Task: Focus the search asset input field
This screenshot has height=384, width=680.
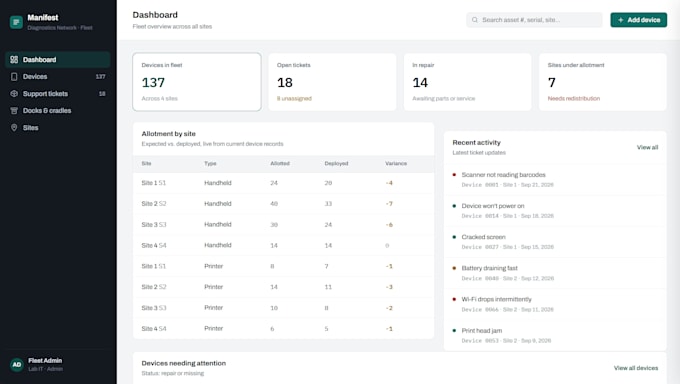Action: (534, 20)
